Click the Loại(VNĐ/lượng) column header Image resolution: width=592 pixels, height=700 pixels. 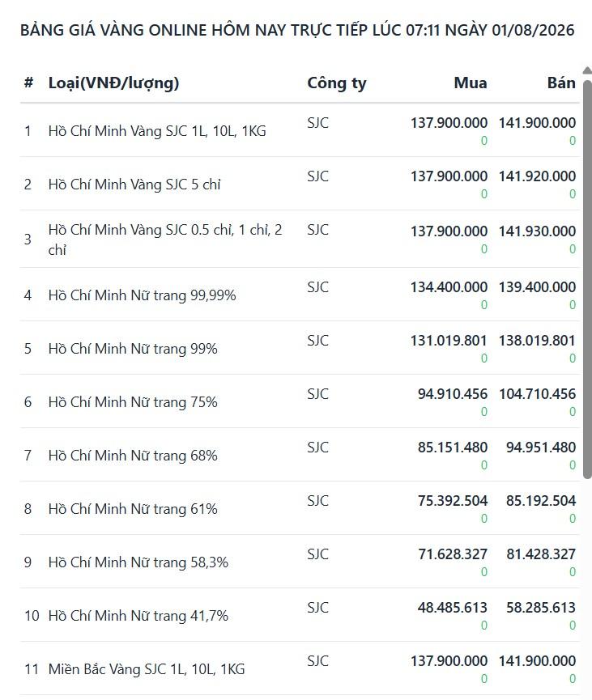113,83
